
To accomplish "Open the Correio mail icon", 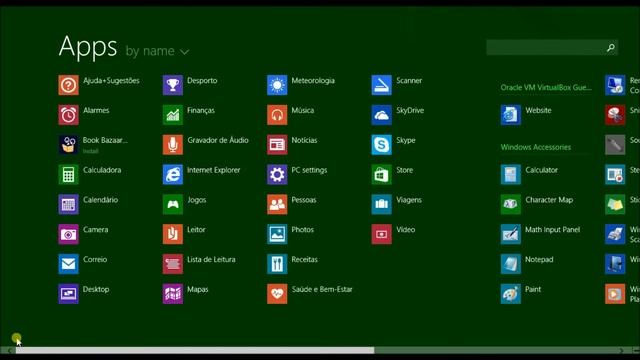I will [68, 264].
